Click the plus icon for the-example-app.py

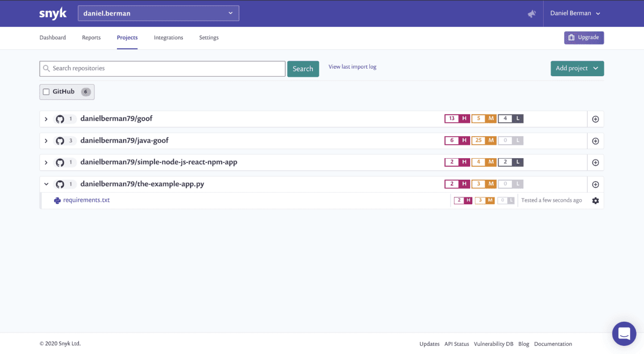click(x=595, y=185)
